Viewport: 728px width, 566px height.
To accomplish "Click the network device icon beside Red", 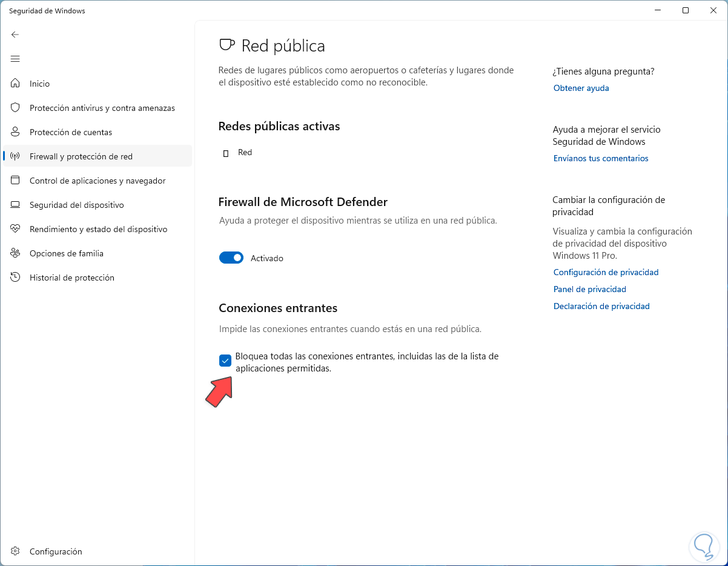I will point(226,153).
